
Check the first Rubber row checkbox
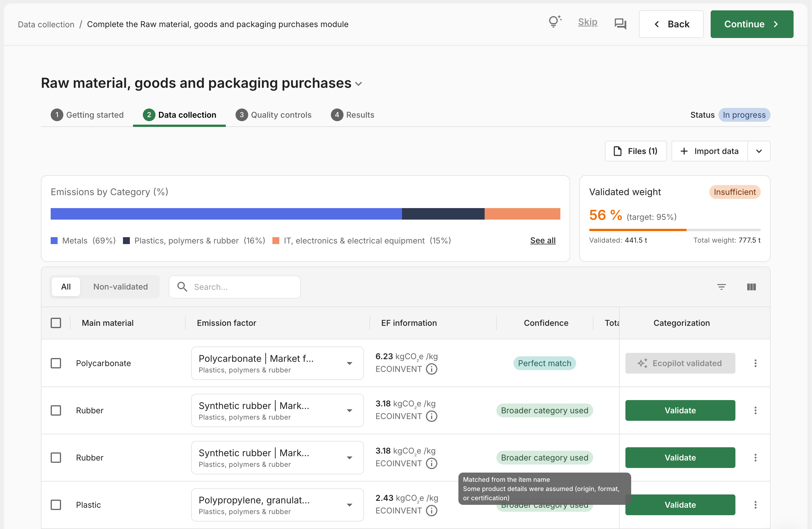[x=56, y=410]
